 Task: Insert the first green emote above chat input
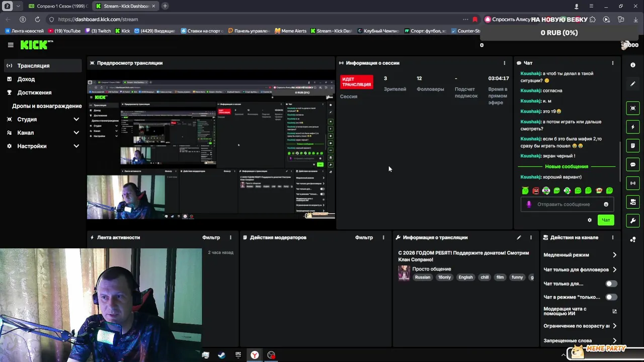(x=525, y=191)
